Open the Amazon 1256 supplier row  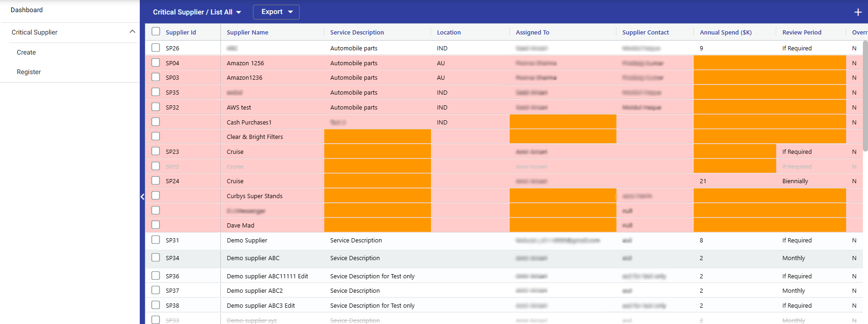pyautogui.click(x=245, y=63)
